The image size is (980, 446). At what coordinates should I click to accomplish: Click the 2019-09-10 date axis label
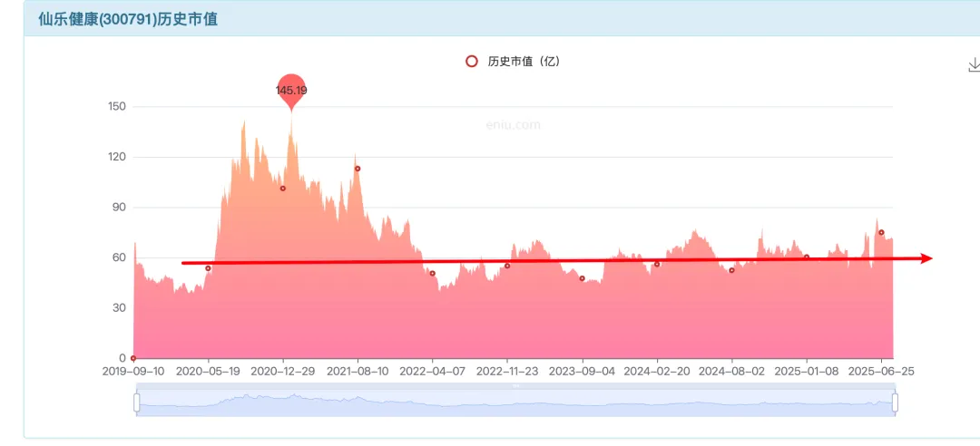[x=133, y=371]
